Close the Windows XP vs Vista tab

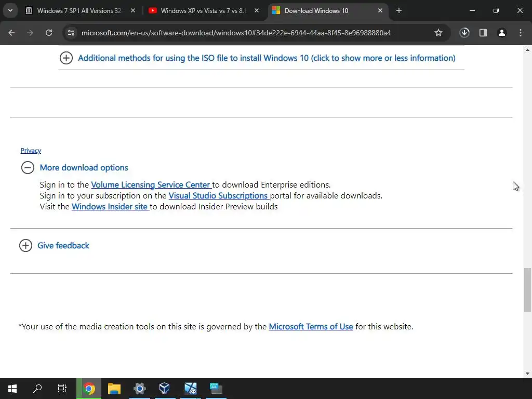(x=257, y=10)
